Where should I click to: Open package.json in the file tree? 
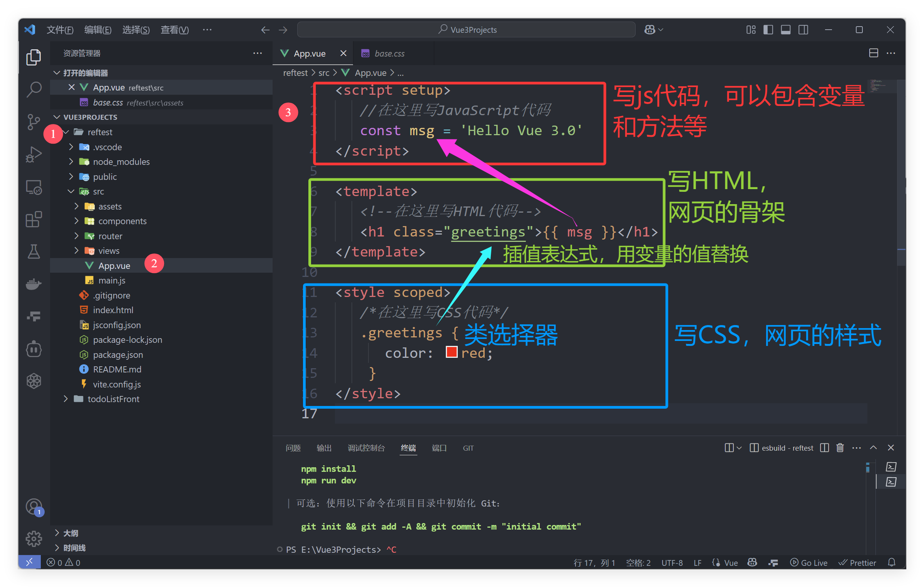tap(162, 355)
